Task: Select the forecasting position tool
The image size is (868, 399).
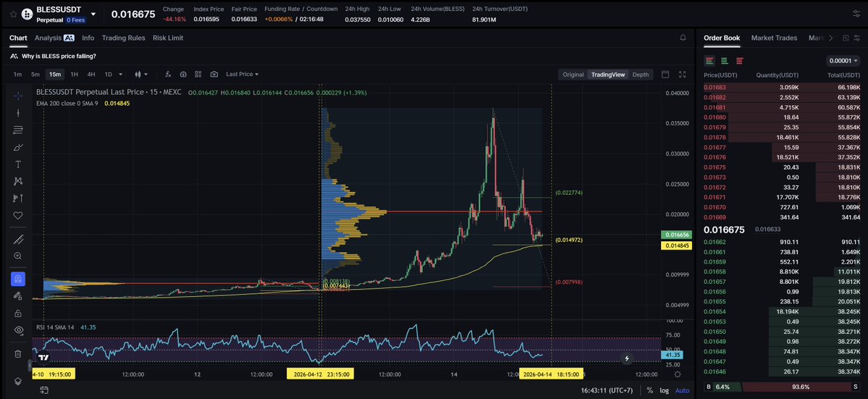Action: (x=17, y=198)
